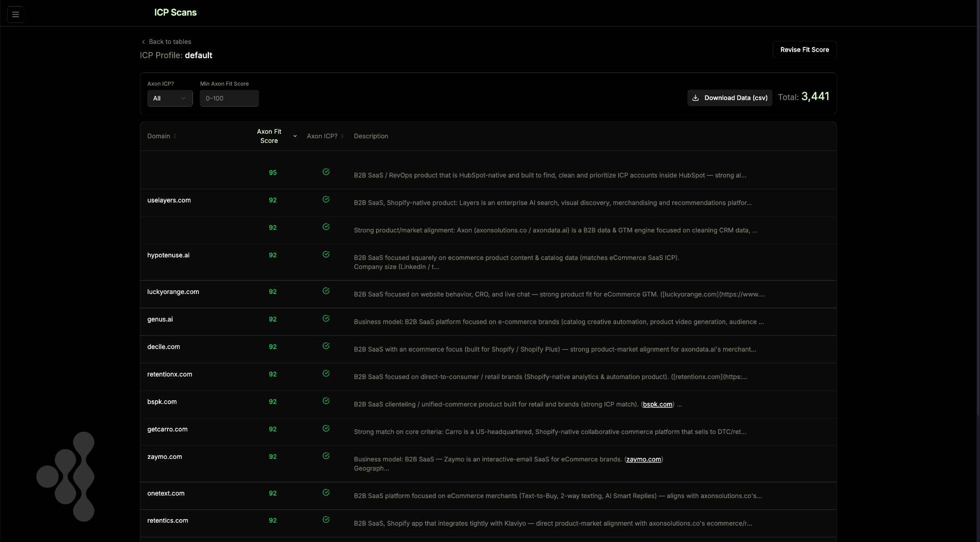
Task: Click the Description column header
Action: (371, 136)
